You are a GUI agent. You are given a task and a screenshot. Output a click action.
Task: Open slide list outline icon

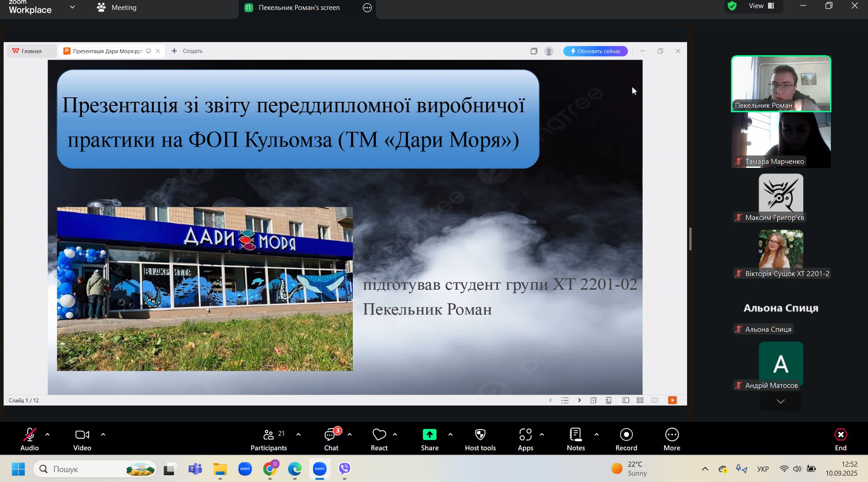(x=565, y=400)
